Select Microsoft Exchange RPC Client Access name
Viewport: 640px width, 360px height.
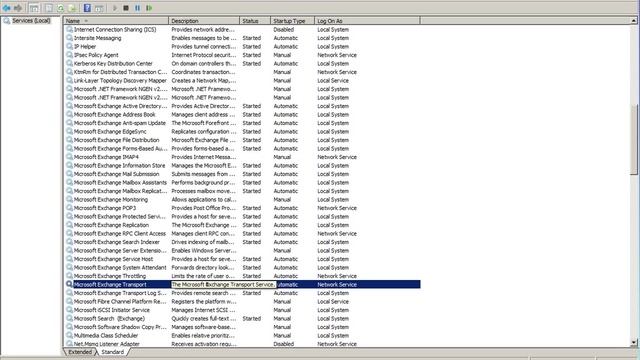(x=120, y=233)
